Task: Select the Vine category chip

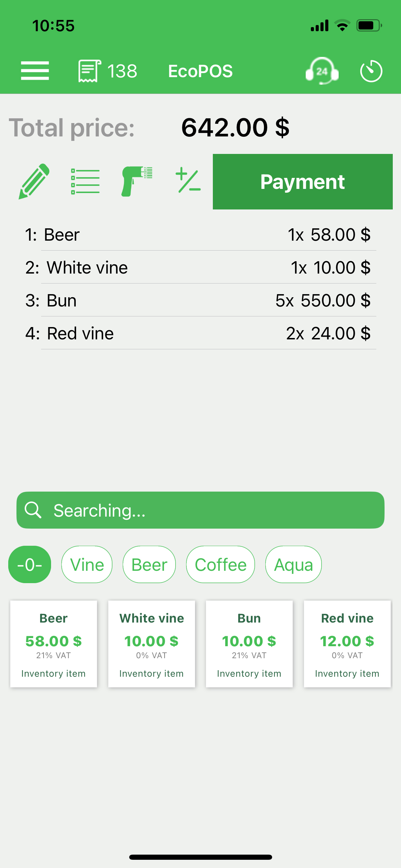Action: click(87, 565)
